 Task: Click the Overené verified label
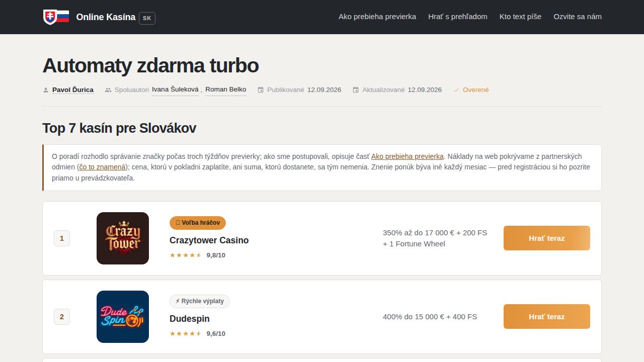pyautogui.click(x=475, y=90)
